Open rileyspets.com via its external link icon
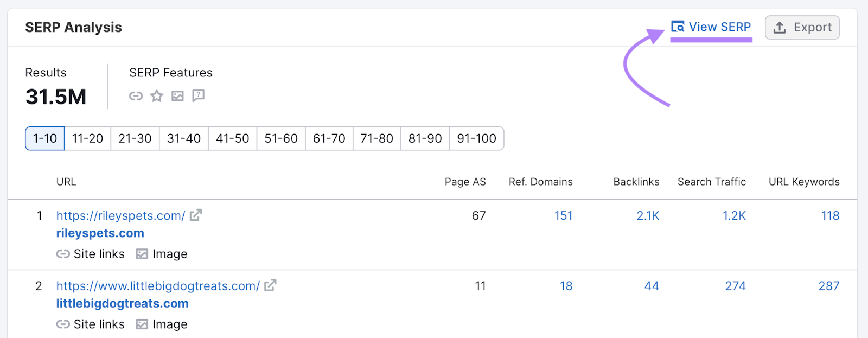Screen dimensions: 868x338 coord(196,215)
